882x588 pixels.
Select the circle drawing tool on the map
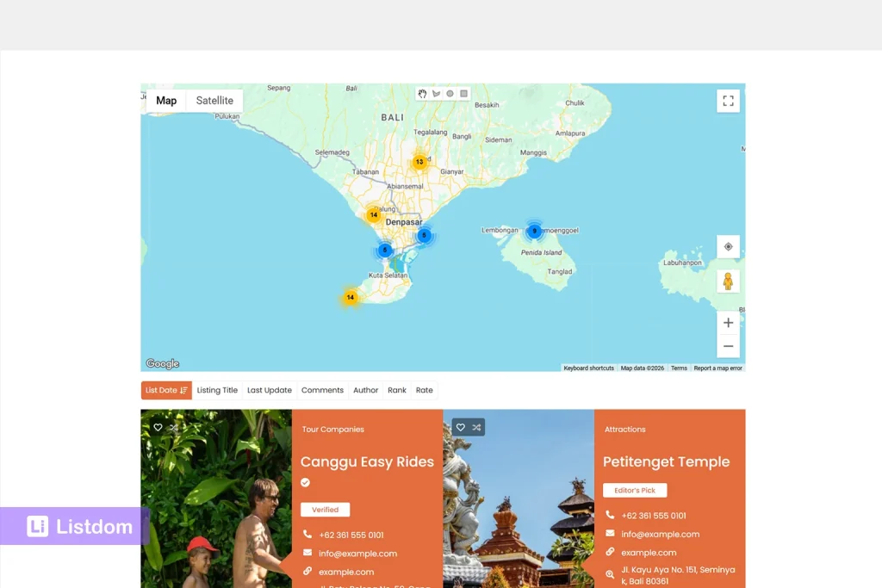pyautogui.click(x=450, y=94)
